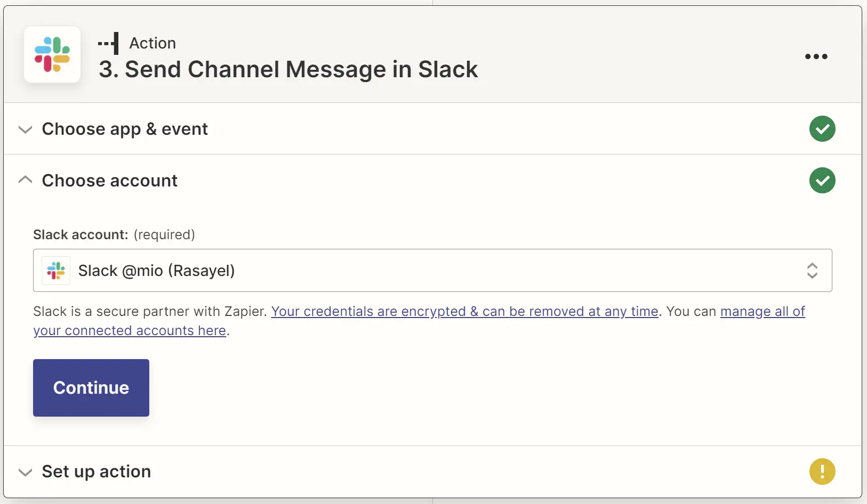Open credentials are encrypted link
The image size is (867, 504).
(x=464, y=311)
